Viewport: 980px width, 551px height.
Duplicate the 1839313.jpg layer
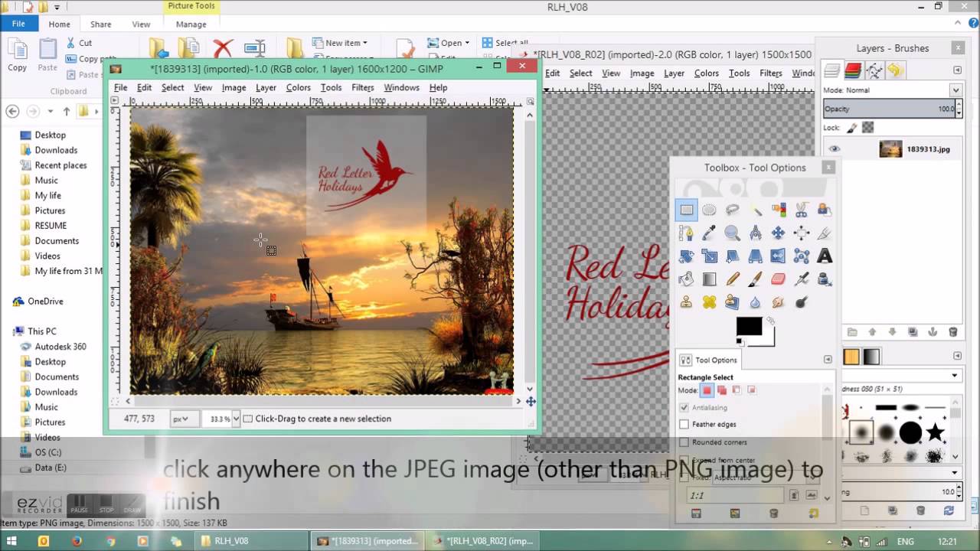click(x=913, y=332)
